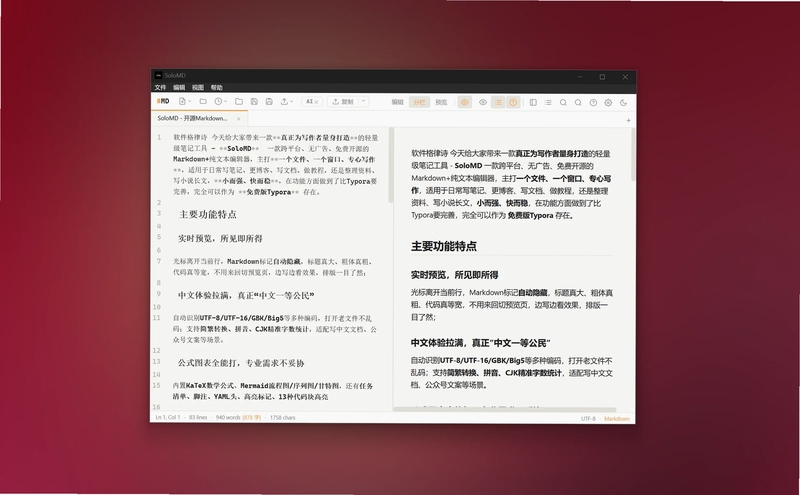Click the editor pane vertical scrollbar
Viewport: 800px width, 495px height.
[x=391, y=164]
